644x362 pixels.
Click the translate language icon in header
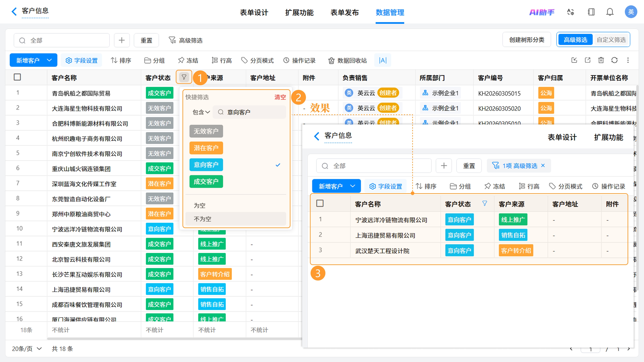click(x=570, y=12)
